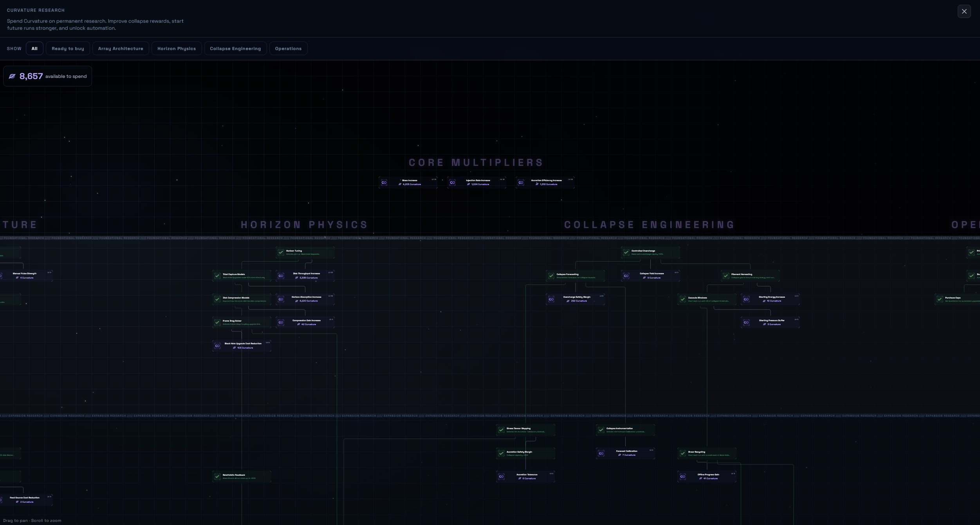Buy Starting Pressure Buffer upgrade
The width and height of the screenshot is (980, 525).
(x=771, y=322)
